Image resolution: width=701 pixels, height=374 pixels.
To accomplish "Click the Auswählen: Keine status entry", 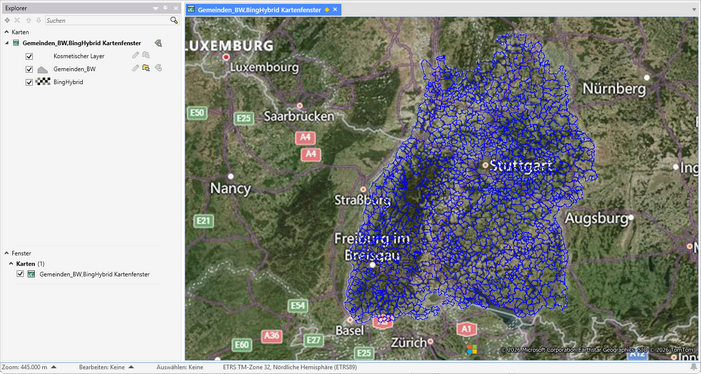I will (x=180, y=367).
